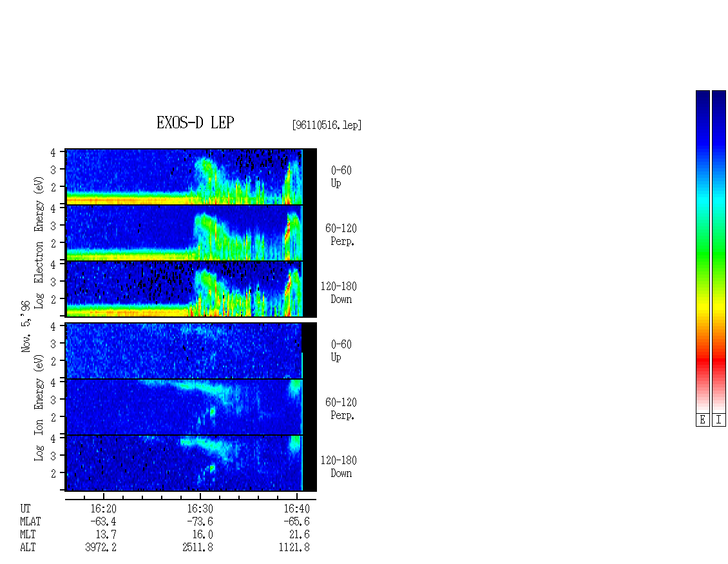
Task: Select the I color scale bar
Action: point(719,251)
